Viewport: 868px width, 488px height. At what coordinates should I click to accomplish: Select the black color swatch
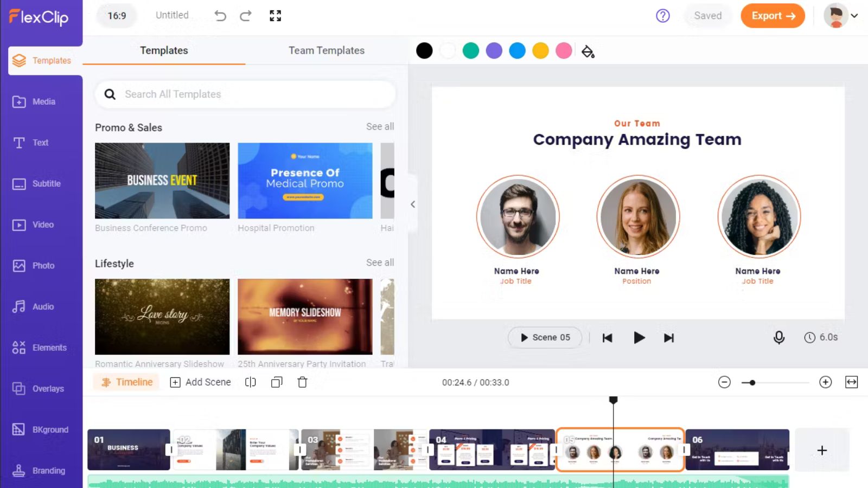tap(424, 50)
